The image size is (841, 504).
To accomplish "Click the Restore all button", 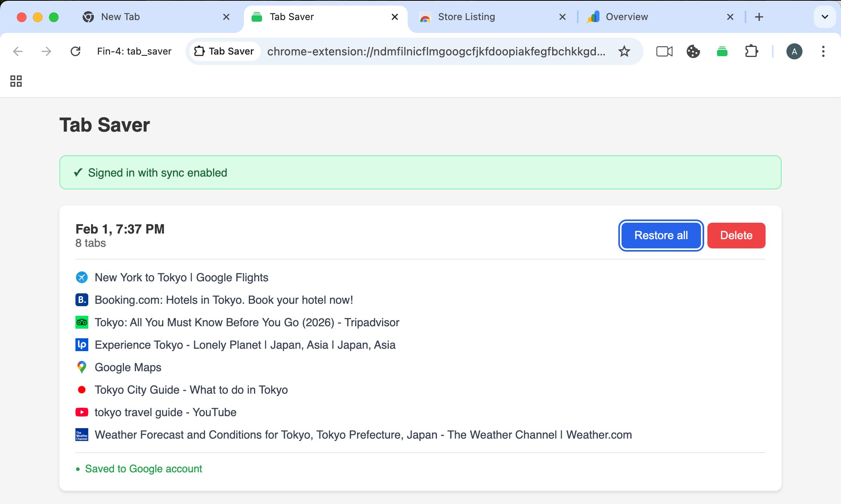I will pos(660,236).
